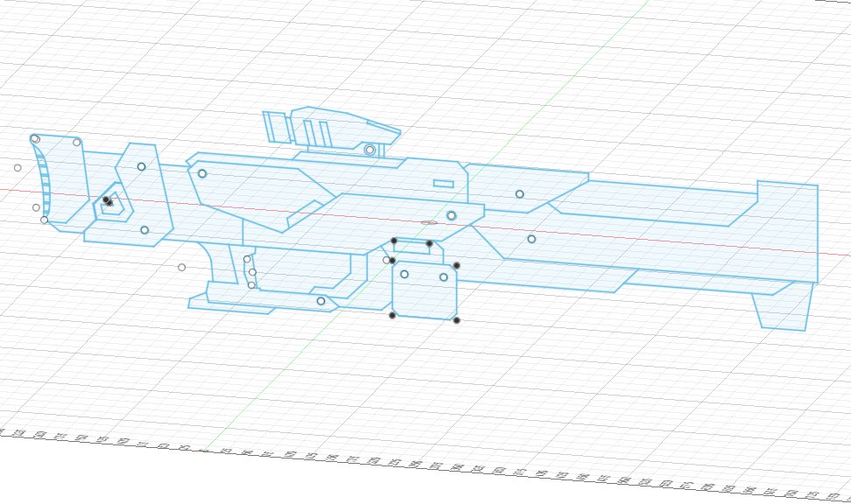851x504 pixels.
Task: Select the upper sketch point on the barrel shroud
Action: pyautogui.click(x=519, y=193)
